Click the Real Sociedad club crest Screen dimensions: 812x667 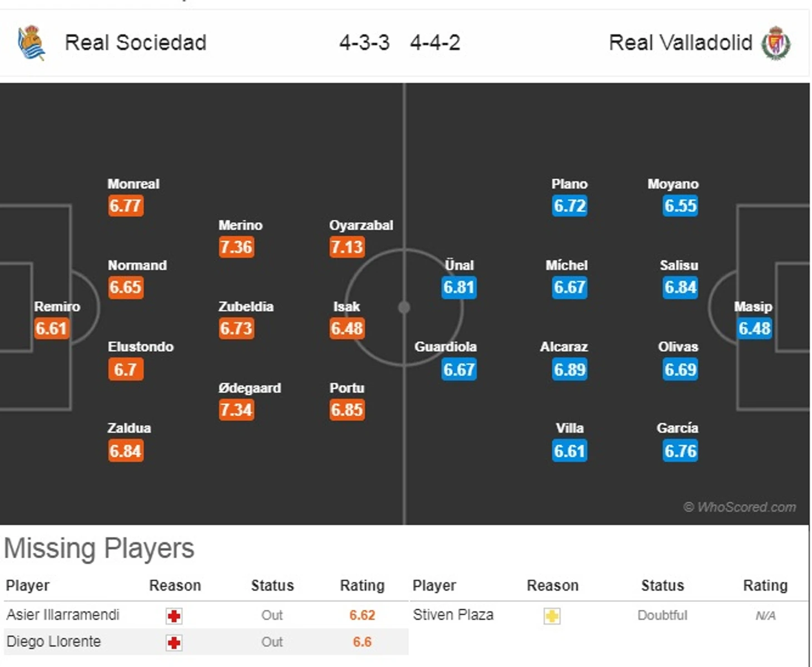(31, 42)
